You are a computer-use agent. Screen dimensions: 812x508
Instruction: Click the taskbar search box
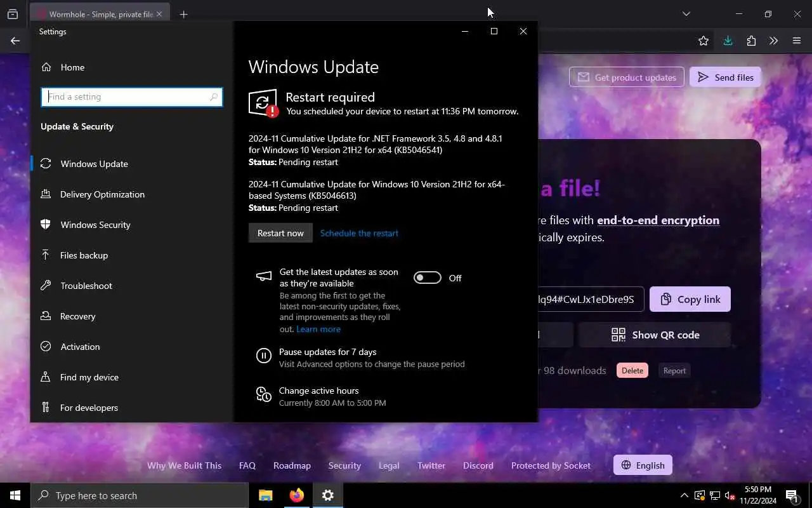tap(140, 495)
